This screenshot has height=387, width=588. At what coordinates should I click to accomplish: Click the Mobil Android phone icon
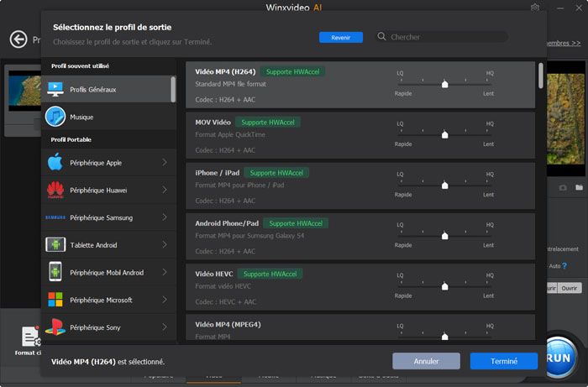(x=55, y=272)
